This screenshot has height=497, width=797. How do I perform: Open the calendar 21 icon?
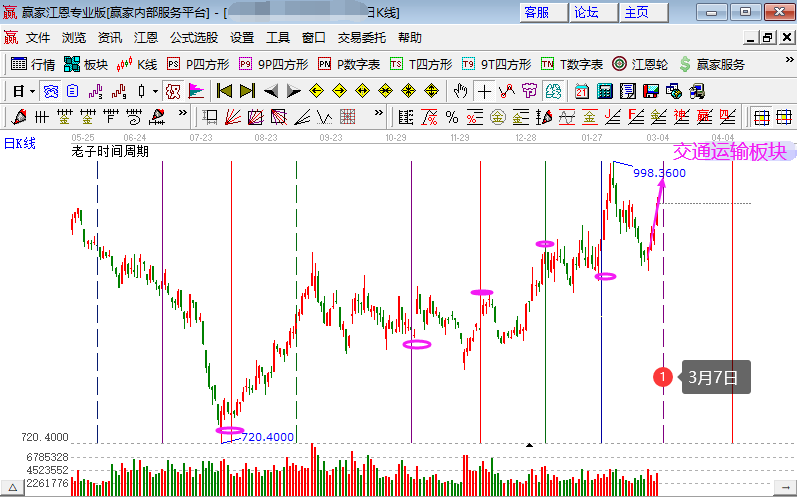[581, 91]
